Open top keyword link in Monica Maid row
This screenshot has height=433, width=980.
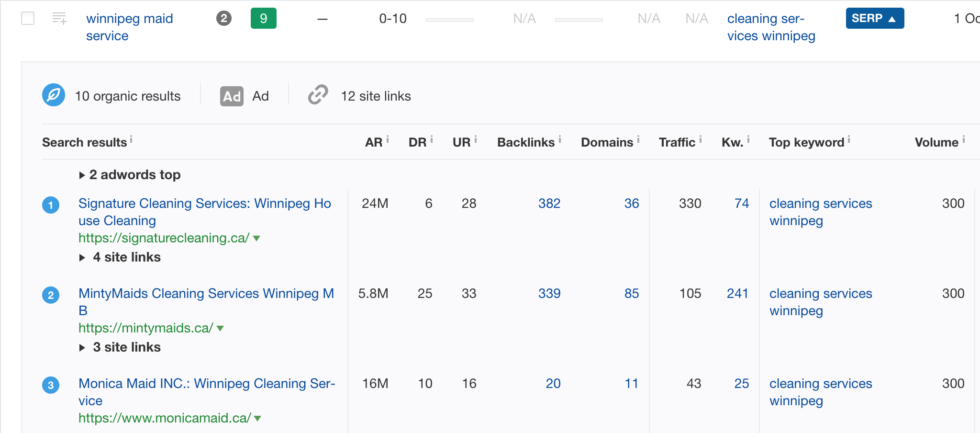(821, 392)
